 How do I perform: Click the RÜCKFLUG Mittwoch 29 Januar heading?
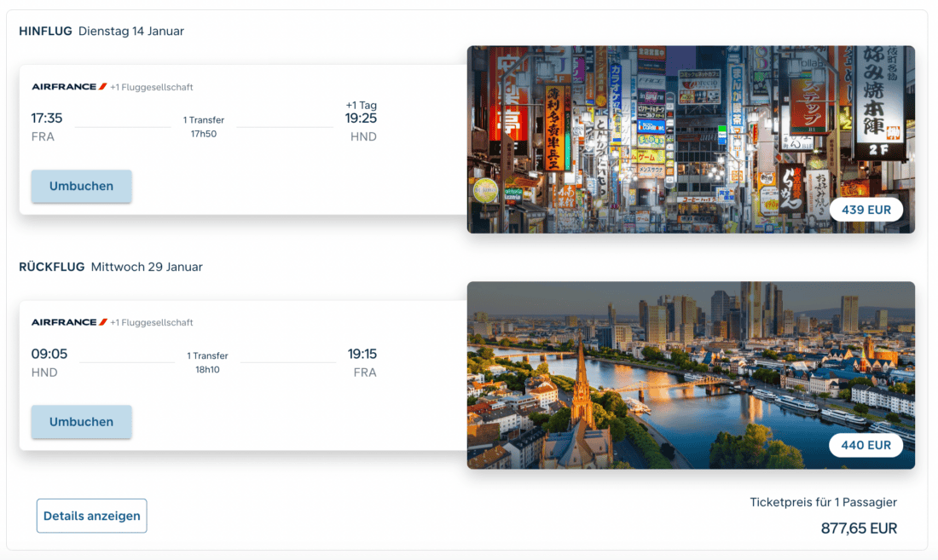[x=111, y=267]
